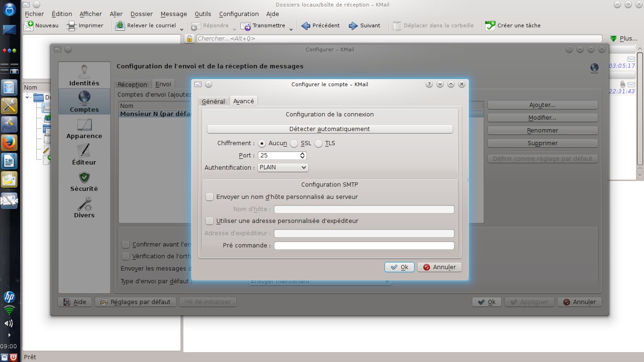Select SSL encryption radio button
The width and height of the screenshot is (644, 362).
294,143
